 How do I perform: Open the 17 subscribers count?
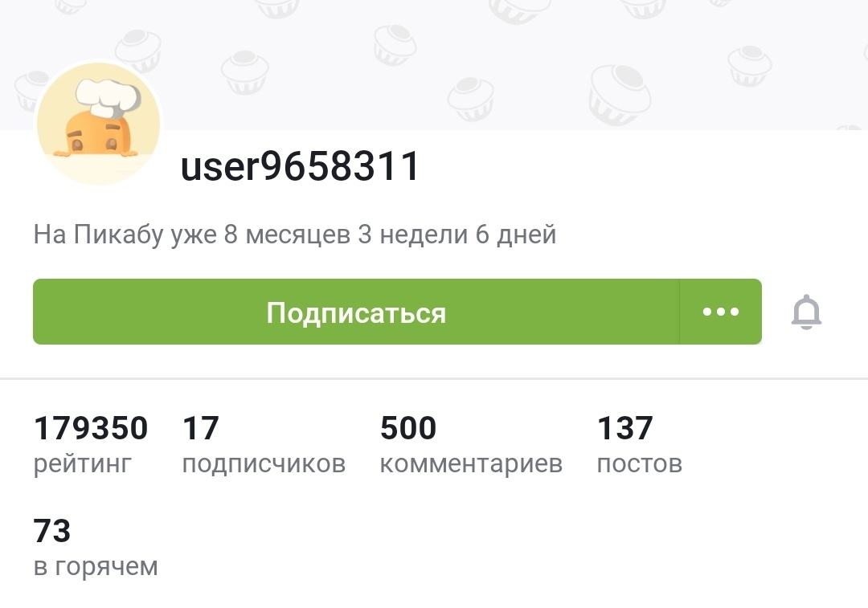(200, 428)
